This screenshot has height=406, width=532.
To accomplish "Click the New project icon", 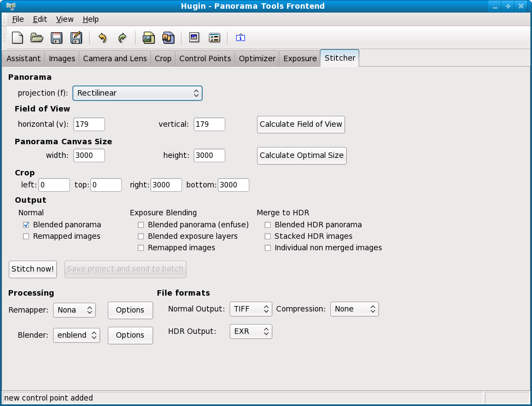I will pos(17,38).
